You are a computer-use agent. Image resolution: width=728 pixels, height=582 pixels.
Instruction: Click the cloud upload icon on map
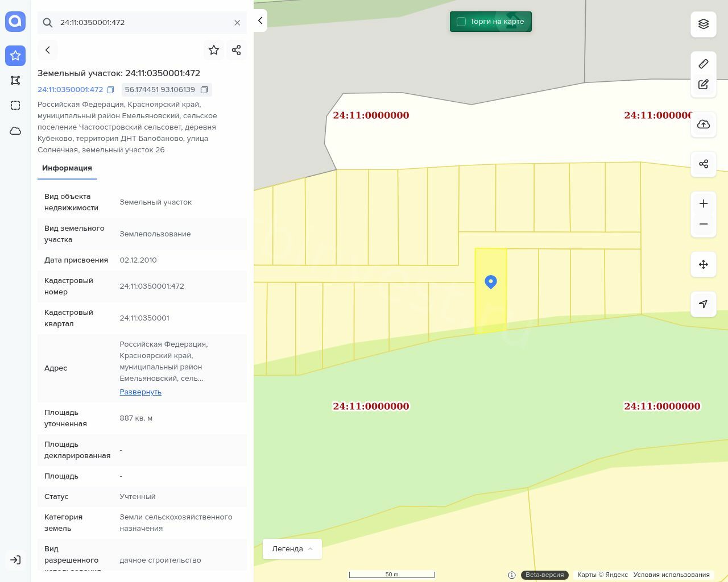(x=704, y=124)
